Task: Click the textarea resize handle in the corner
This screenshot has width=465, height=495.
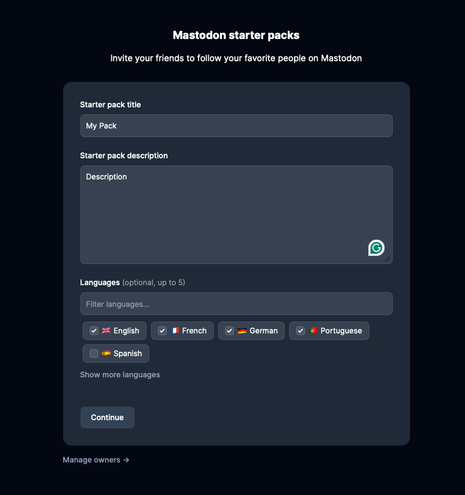Action: click(387, 259)
